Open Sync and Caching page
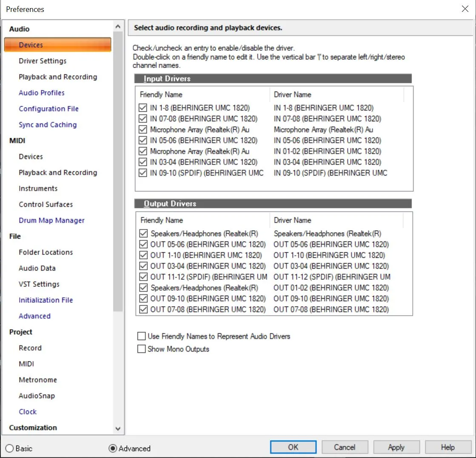476x458 pixels. 48,125
